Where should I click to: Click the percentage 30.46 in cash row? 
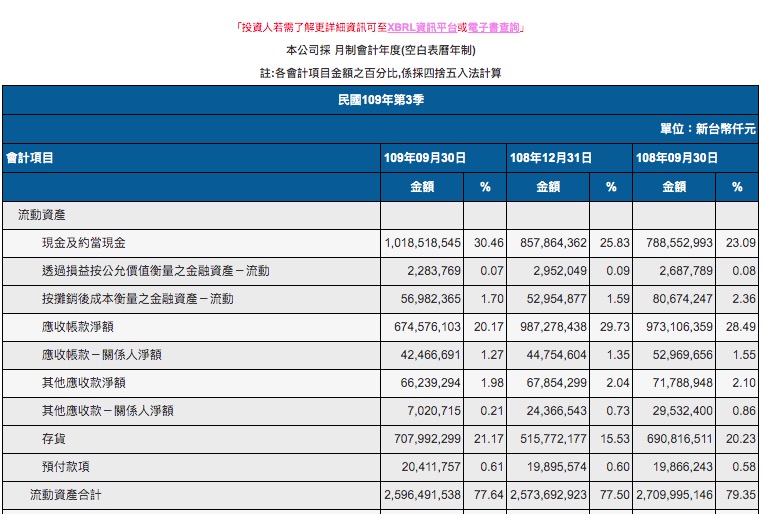pyautogui.click(x=489, y=243)
